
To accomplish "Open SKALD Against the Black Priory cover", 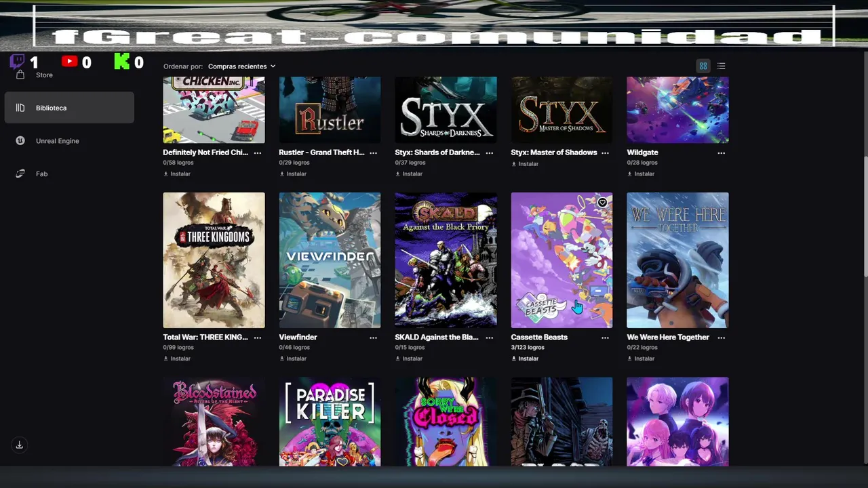I will [446, 260].
